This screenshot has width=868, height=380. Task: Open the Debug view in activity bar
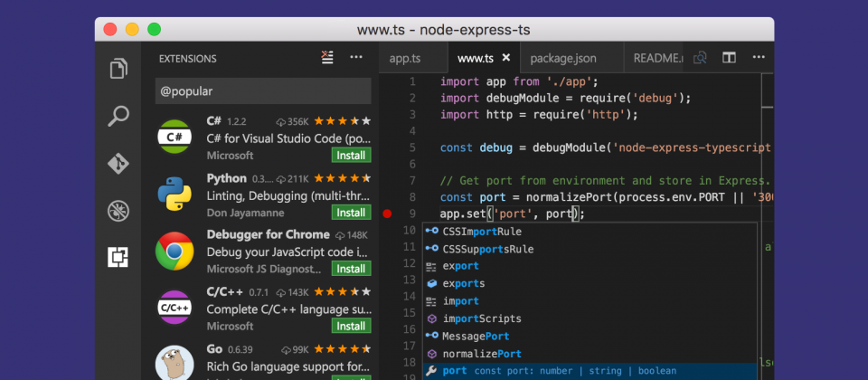coord(118,211)
